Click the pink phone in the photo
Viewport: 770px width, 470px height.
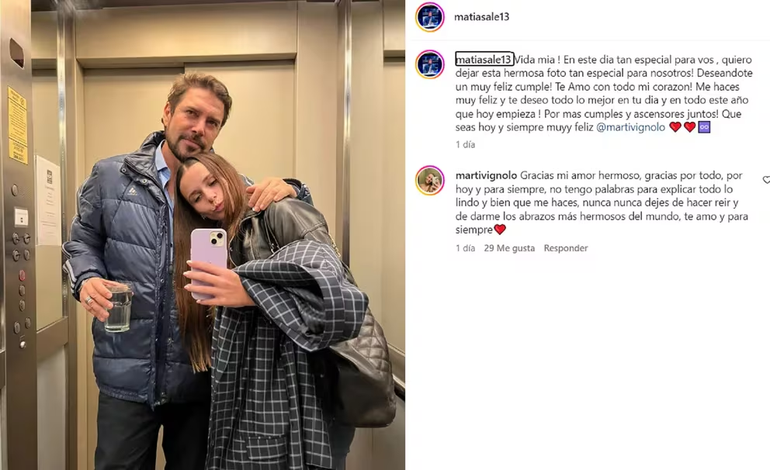[208, 263]
